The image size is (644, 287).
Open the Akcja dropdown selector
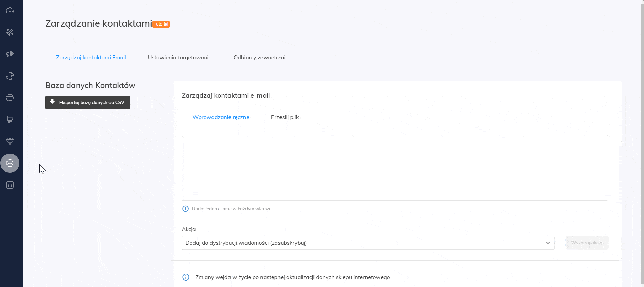click(368, 243)
